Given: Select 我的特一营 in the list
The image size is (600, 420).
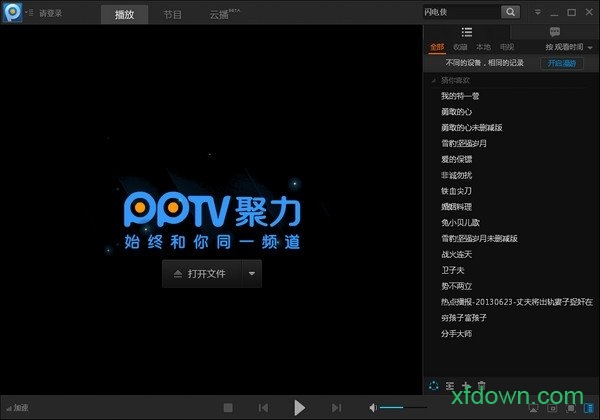Looking at the screenshot, I should [460, 96].
